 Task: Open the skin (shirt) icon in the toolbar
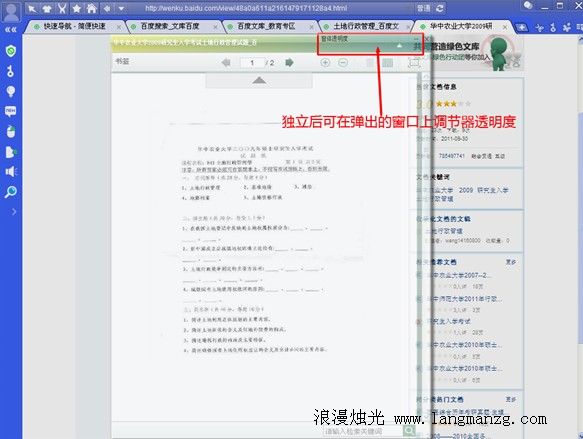(x=47, y=8)
